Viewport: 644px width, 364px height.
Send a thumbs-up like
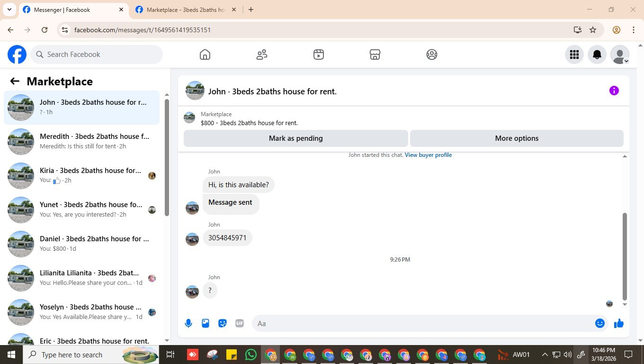(619, 323)
